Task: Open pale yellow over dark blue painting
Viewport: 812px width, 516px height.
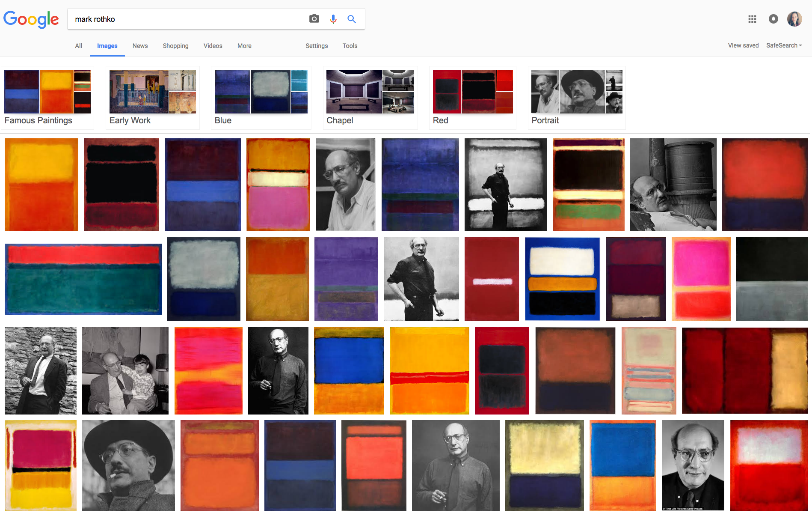Action: tap(544, 465)
